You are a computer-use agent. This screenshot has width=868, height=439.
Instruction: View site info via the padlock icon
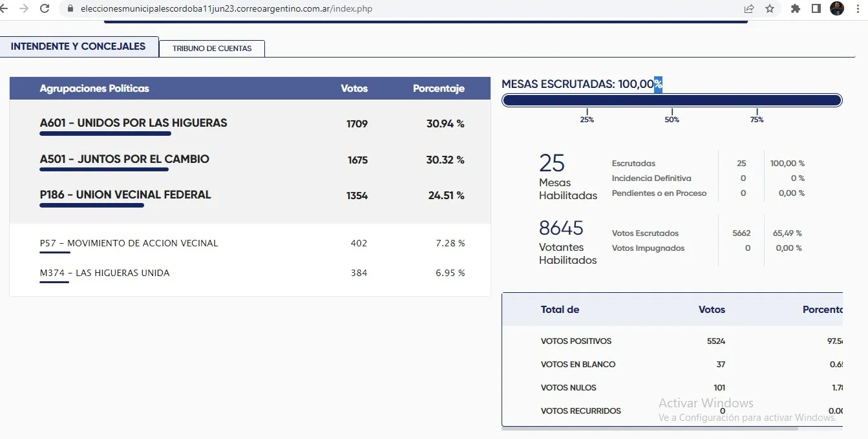point(70,9)
